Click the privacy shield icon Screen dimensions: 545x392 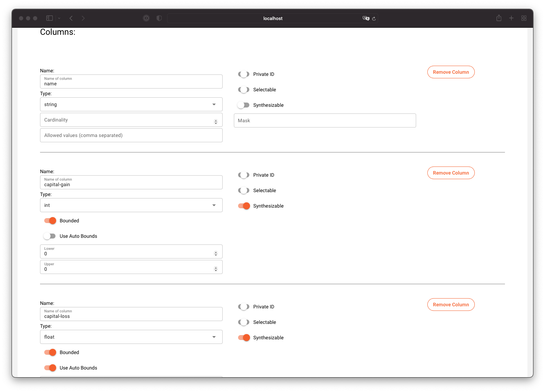[159, 18]
